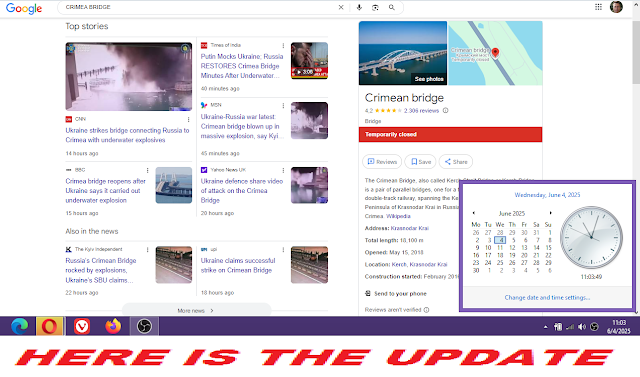Click the June 2025 month header
The width and height of the screenshot is (640, 377).
point(512,213)
